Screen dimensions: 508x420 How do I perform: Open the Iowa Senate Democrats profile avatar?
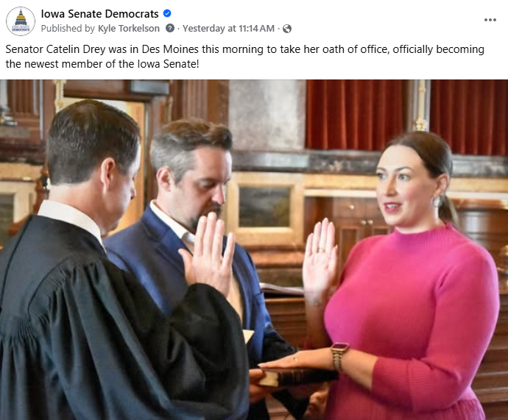click(x=21, y=21)
